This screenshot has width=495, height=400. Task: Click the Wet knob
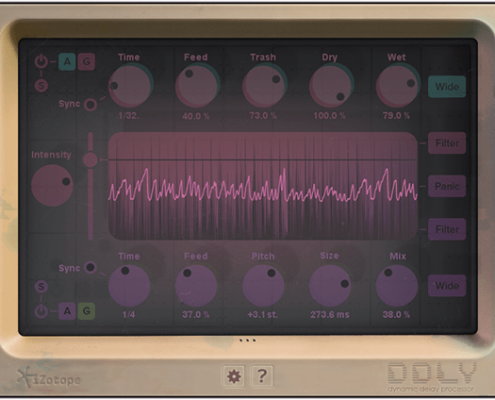coord(397,86)
